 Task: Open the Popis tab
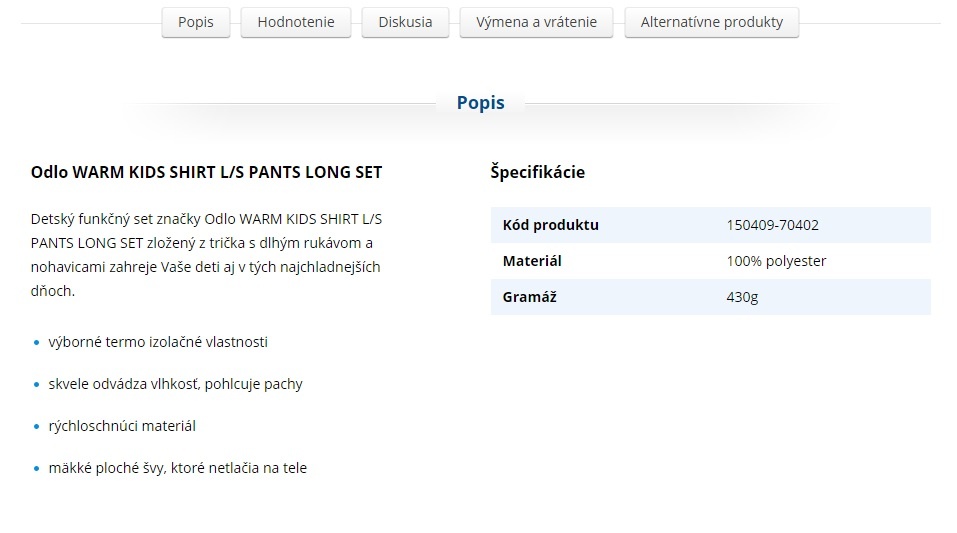pyautogui.click(x=196, y=22)
